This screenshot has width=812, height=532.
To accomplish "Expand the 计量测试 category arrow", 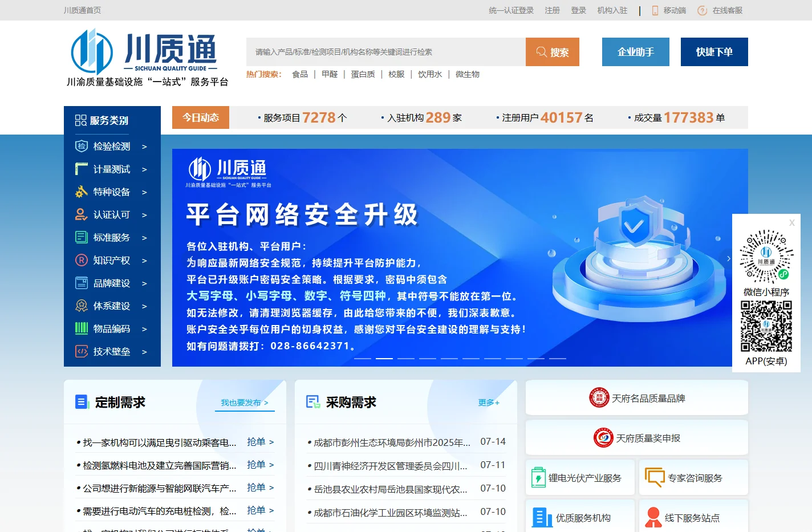I will [144, 169].
